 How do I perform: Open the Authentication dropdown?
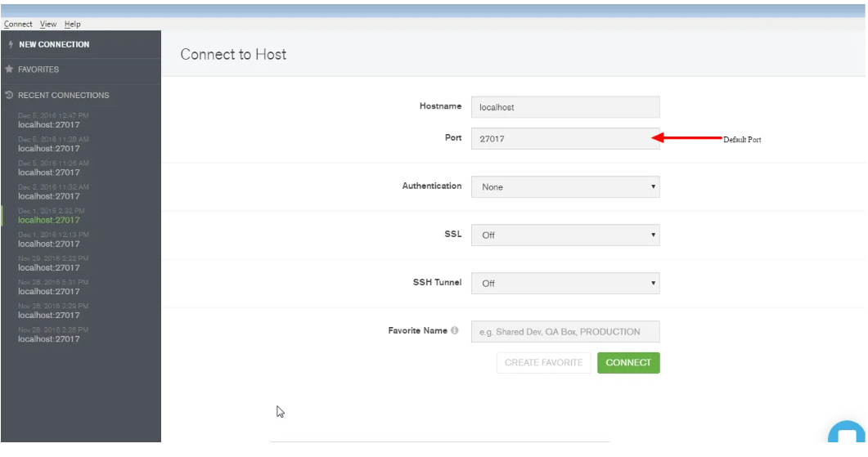[x=564, y=187]
